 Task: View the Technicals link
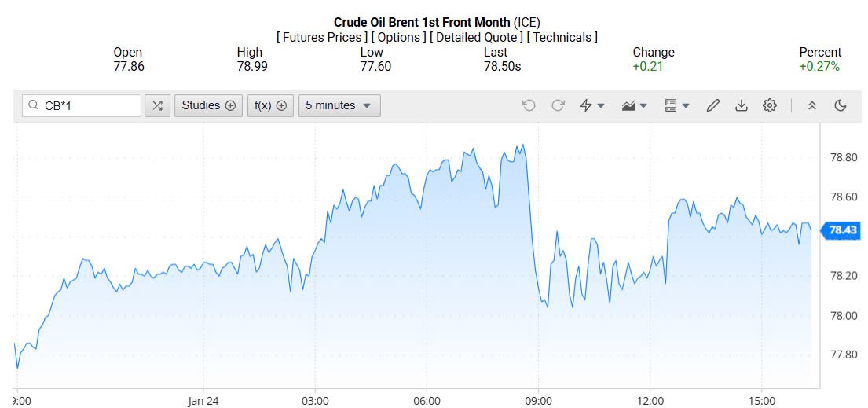tap(562, 37)
